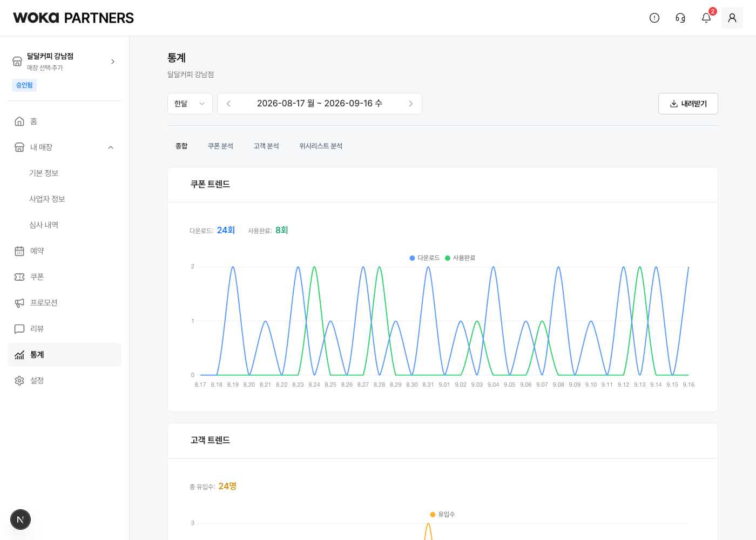
Task: Toggle 유입수 series in chart legend
Action: coord(442,515)
